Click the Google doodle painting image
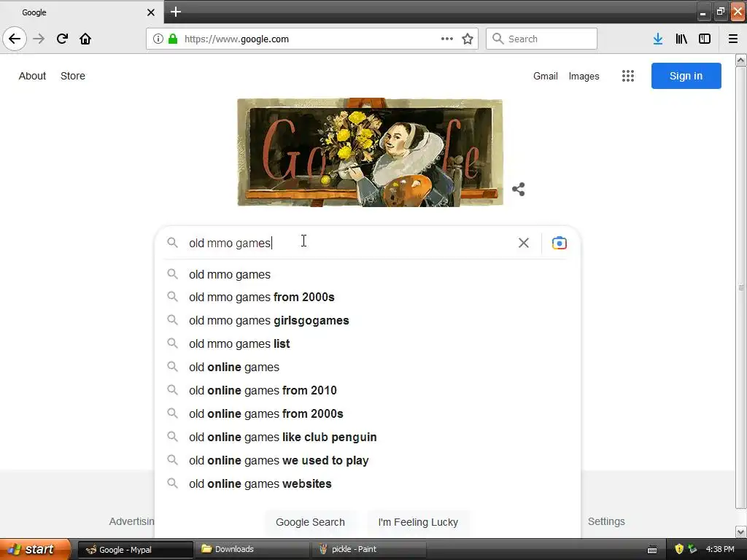This screenshot has width=747, height=560. click(x=370, y=152)
